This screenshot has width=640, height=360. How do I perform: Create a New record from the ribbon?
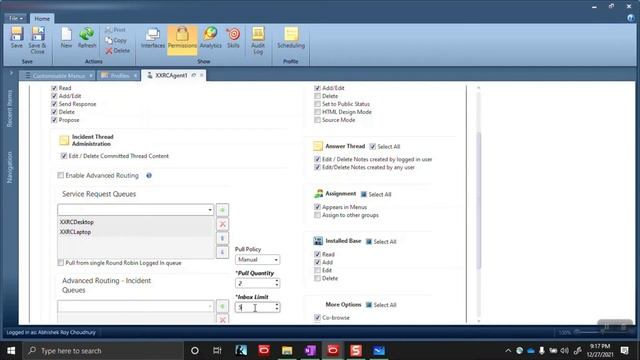point(66,38)
